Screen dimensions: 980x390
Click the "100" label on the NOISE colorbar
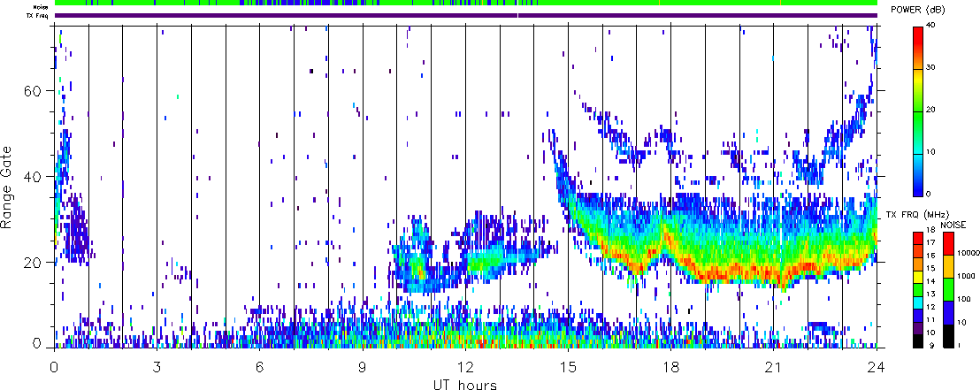click(x=964, y=299)
